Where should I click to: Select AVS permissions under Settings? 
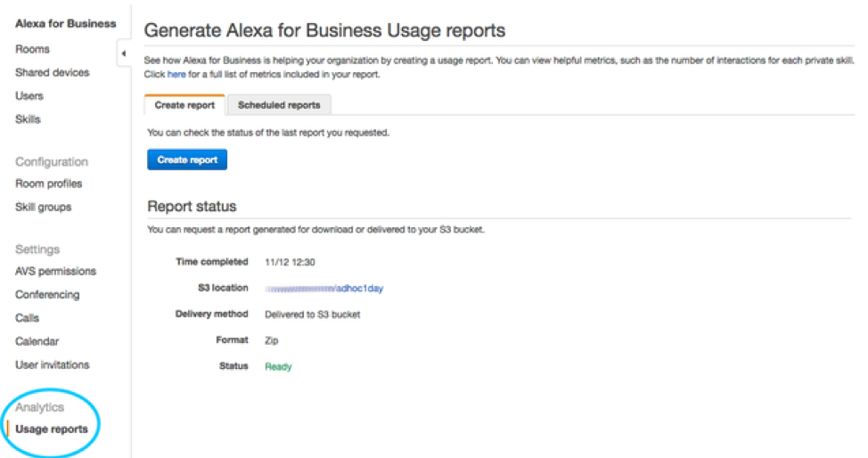point(55,272)
